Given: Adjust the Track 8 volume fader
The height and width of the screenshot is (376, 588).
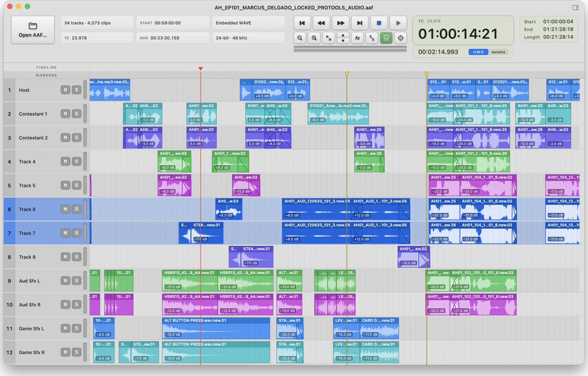Looking at the screenshot, I should pyautogui.click(x=85, y=257).
